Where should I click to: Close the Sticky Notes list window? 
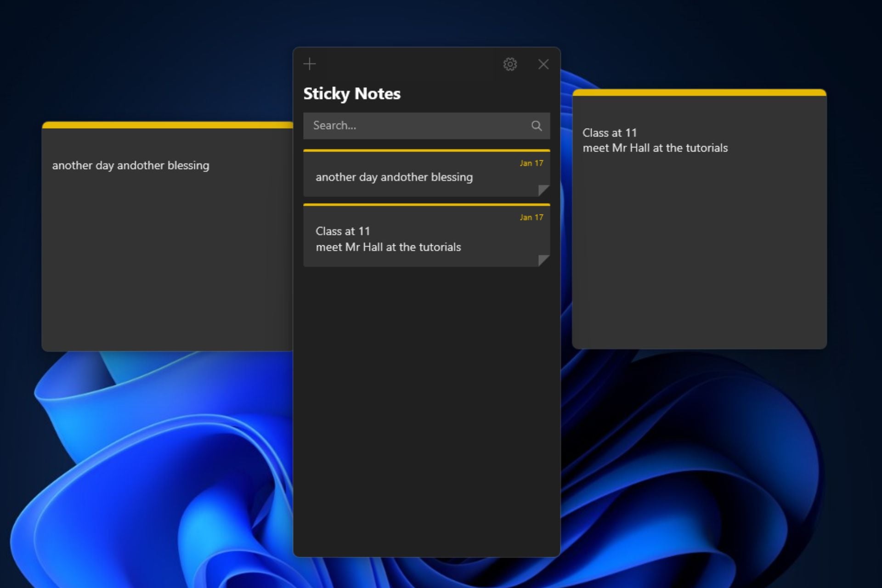point(543,64)
